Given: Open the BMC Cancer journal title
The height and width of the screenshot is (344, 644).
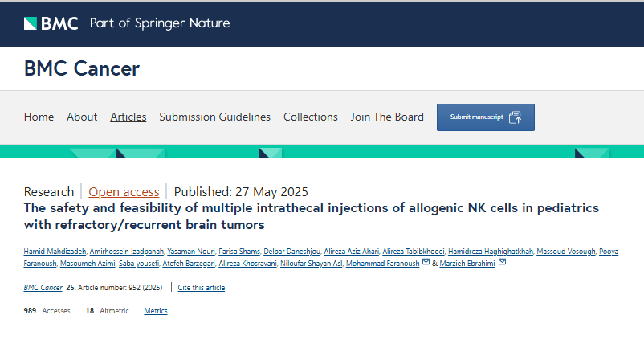Looking at the screenshot, I should (82, 68).
